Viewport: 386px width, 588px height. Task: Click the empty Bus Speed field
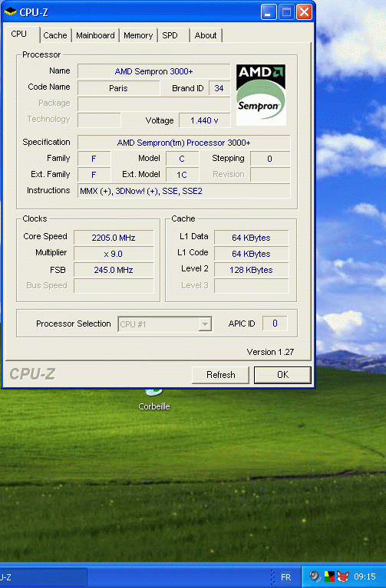[114, 286]
